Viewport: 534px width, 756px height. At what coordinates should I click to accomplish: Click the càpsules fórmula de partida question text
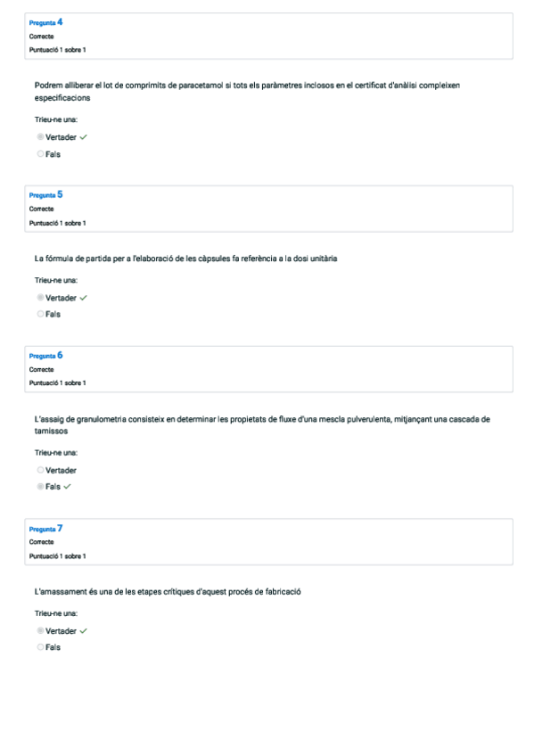(185, 259)
